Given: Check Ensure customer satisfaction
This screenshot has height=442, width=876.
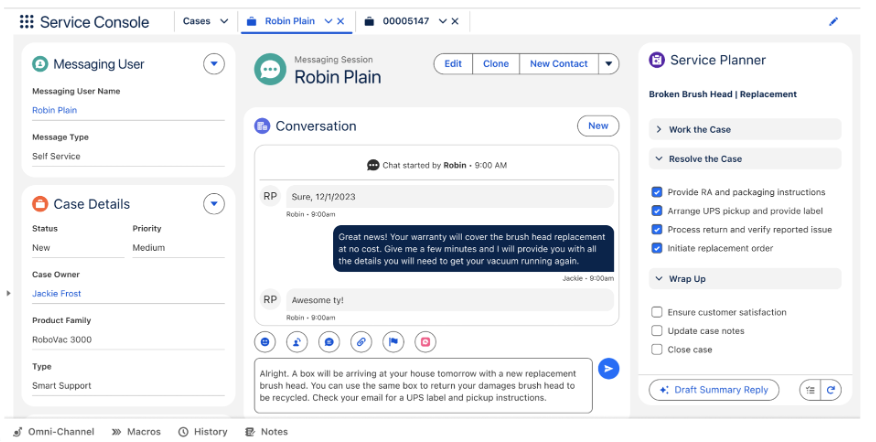Looking at the screenshot, I should 657,312.
